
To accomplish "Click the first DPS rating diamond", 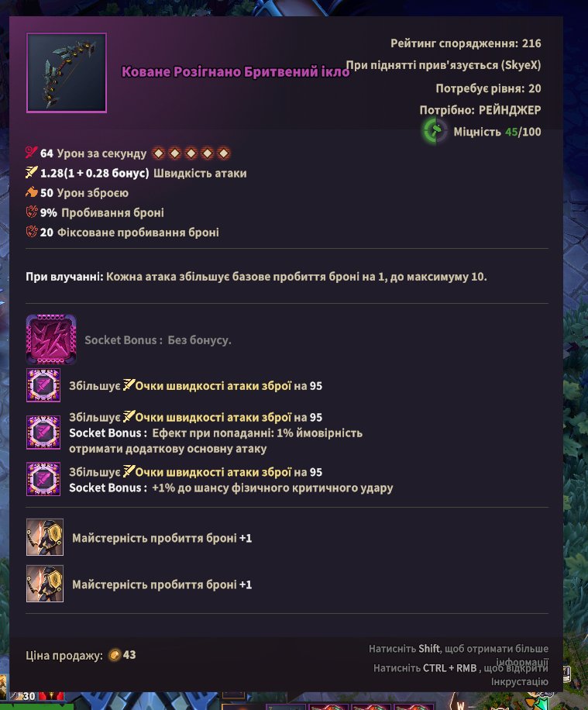I will click(x=159, y=153).
